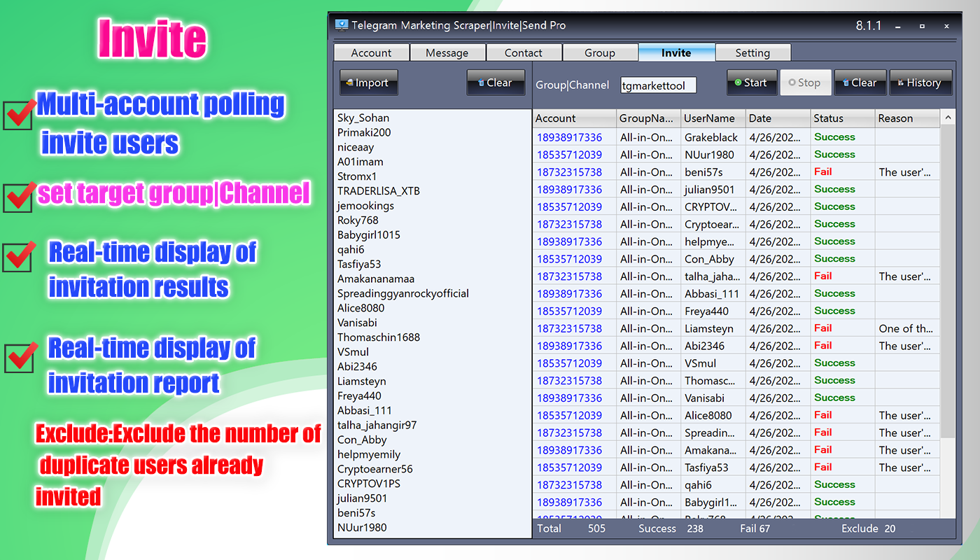The image size is (980, 560).
Task: Click the Telegram Marketing Scraper title bar icon
Action: pyautogui.click(x=342, y=24)
